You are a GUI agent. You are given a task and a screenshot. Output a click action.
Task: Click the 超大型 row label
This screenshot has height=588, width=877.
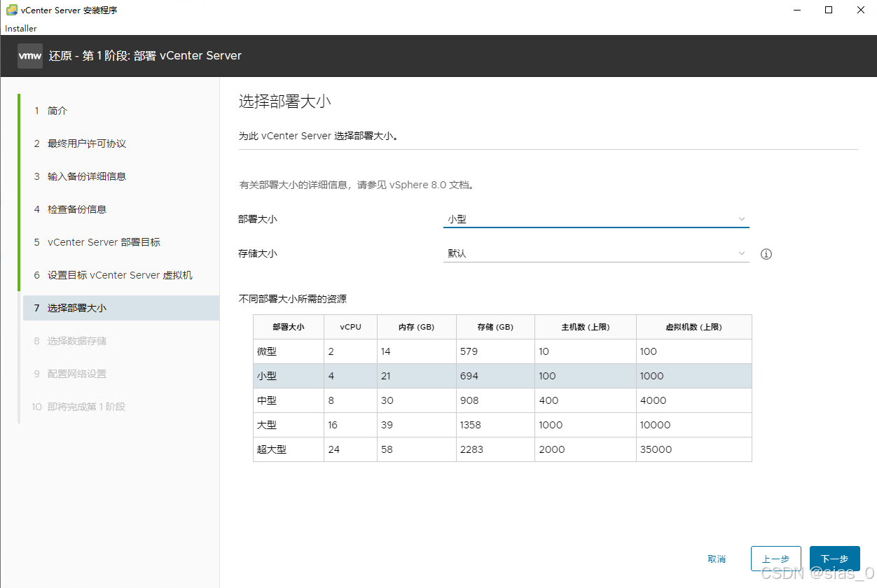pyautogui.click(x=272, y=449)
